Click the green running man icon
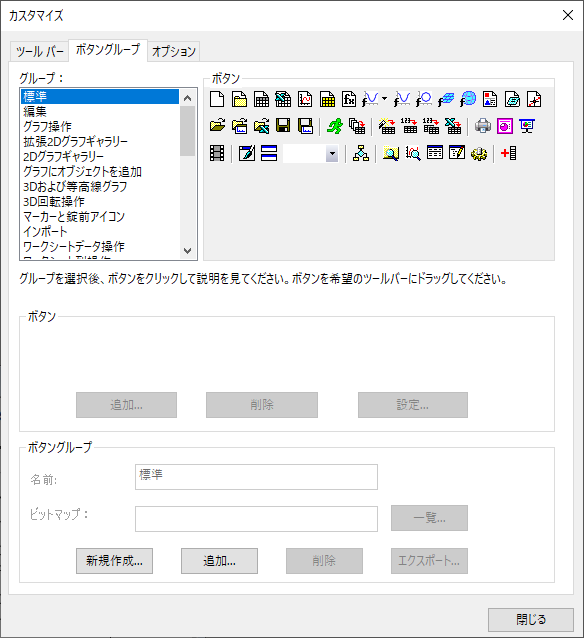 click(335, 126)
